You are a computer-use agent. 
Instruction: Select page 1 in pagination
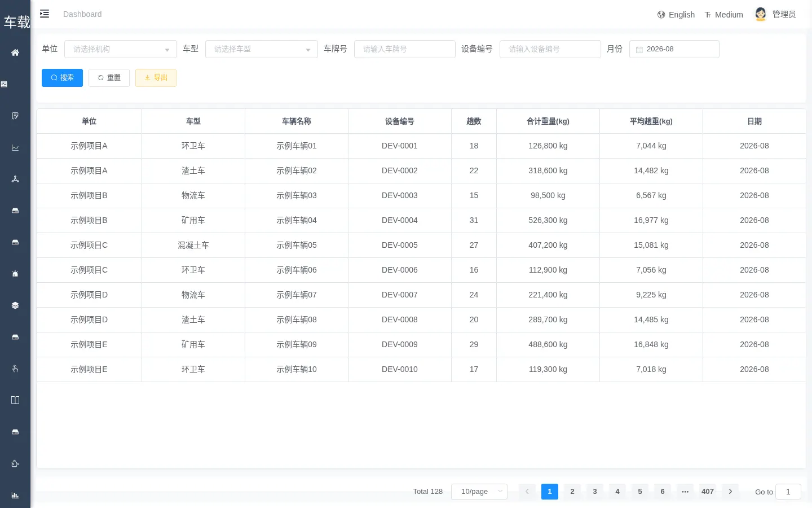point(550,492)
